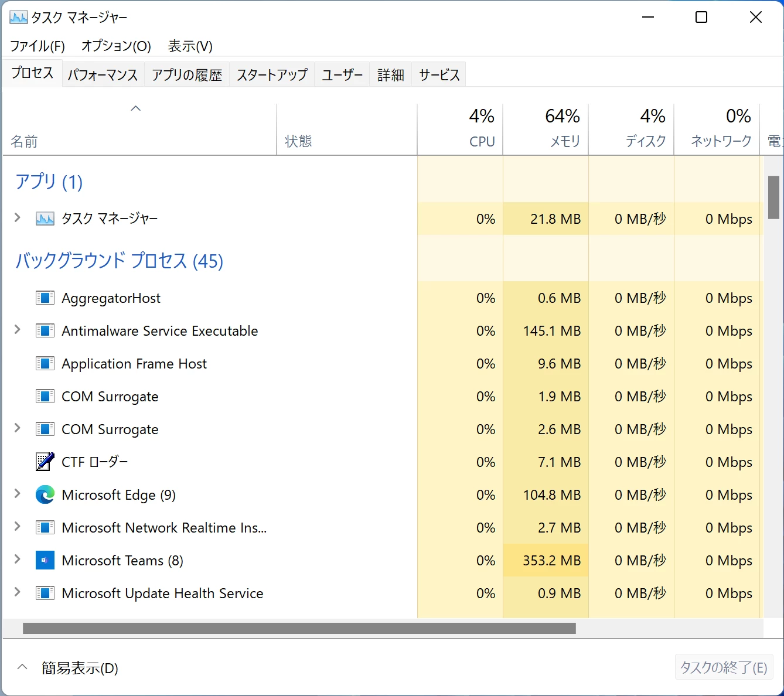
Task: Click the バックグラウンド プロセス (45) heading
Action: [119, 261]
